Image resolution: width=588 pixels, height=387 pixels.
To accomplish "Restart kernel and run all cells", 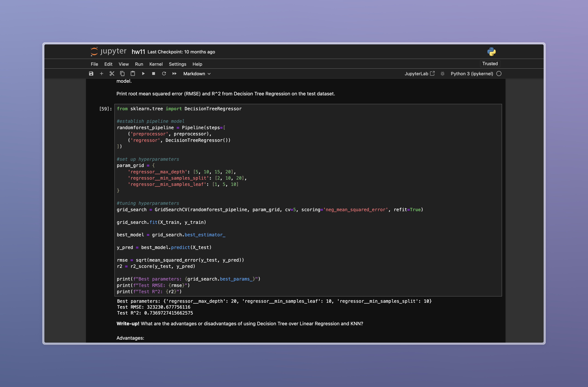I will [174, 74].
